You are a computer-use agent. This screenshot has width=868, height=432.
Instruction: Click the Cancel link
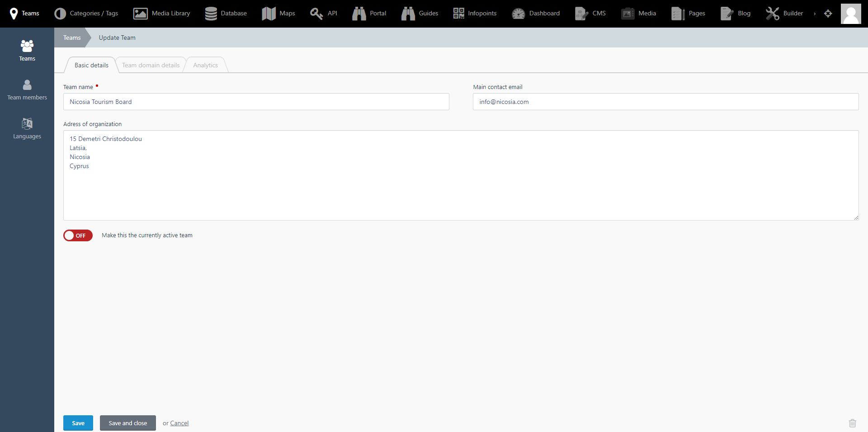coord(179,423)
